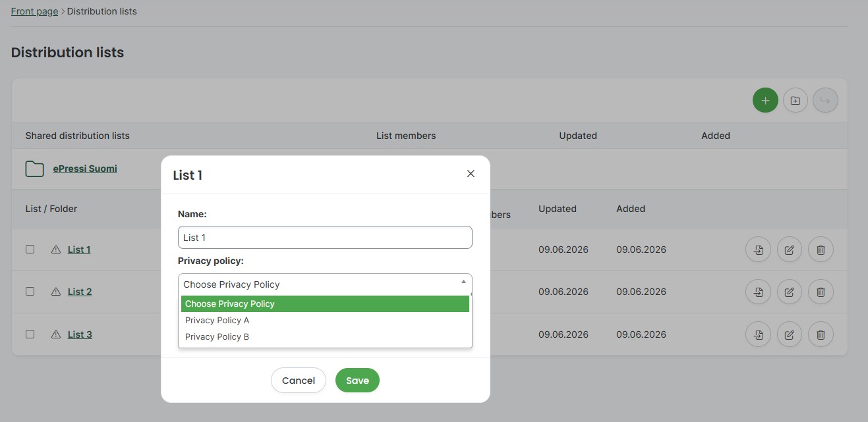Click the folder icon beside ePressi Suomi
Screen dimensions: 868x422
[34, 169]
